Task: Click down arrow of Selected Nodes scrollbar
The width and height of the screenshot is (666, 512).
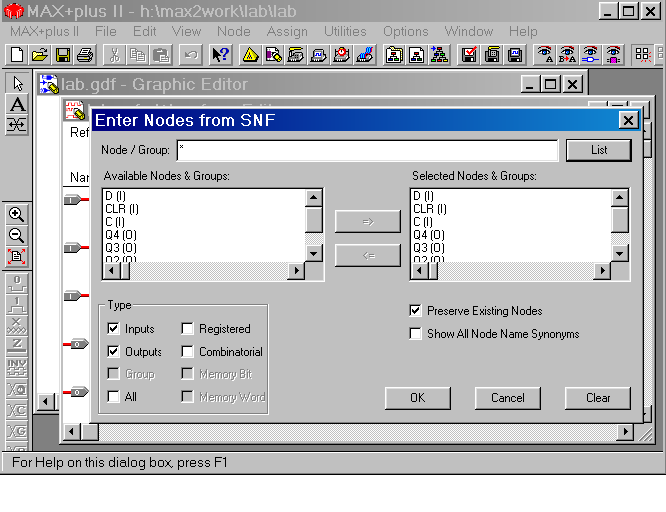Action: click(619, 254)
